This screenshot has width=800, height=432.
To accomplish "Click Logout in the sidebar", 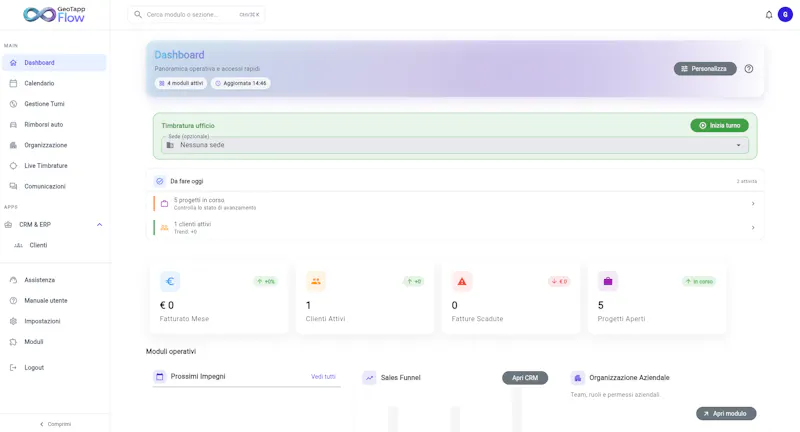I will 54,368.
